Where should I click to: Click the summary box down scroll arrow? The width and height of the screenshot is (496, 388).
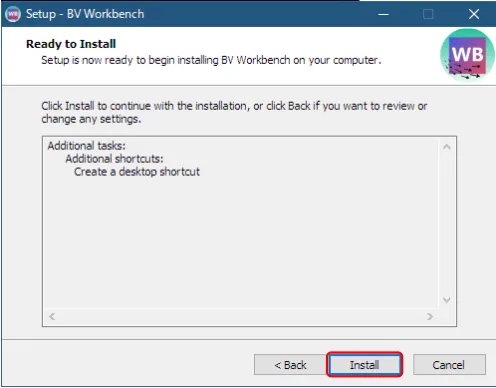point(447,300)
